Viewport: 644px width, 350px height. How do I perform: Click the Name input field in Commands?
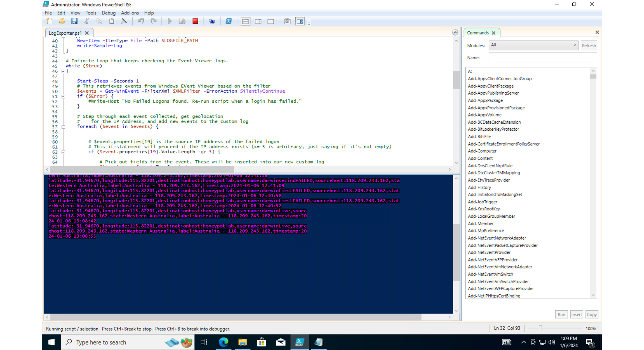(542, 58)
